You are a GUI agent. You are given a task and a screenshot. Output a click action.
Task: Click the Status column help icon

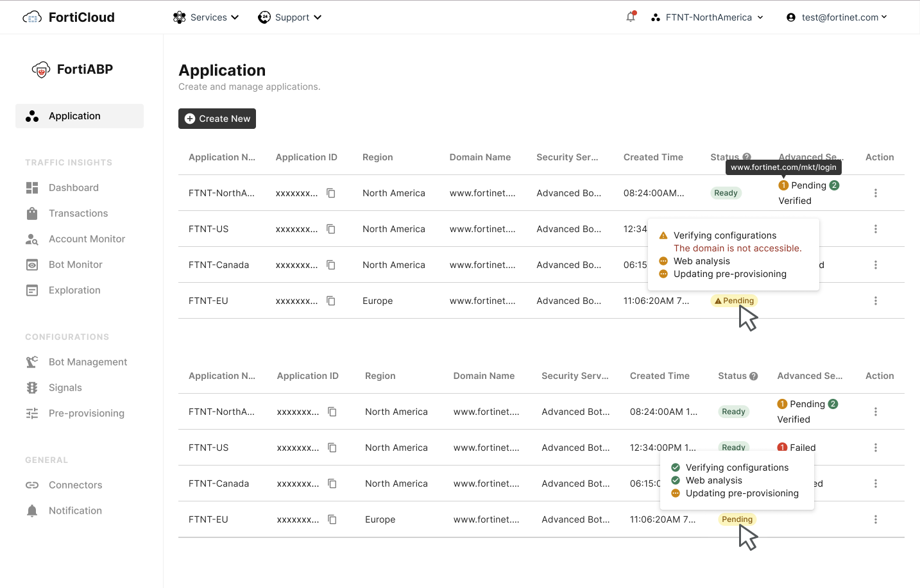(747, 157)
